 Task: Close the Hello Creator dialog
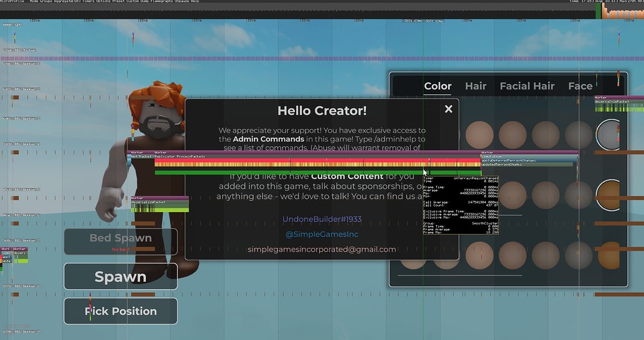coord(448,109)
